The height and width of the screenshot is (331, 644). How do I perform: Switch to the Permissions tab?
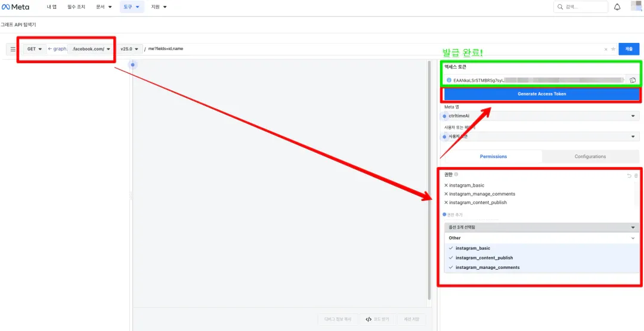(493, 156)
